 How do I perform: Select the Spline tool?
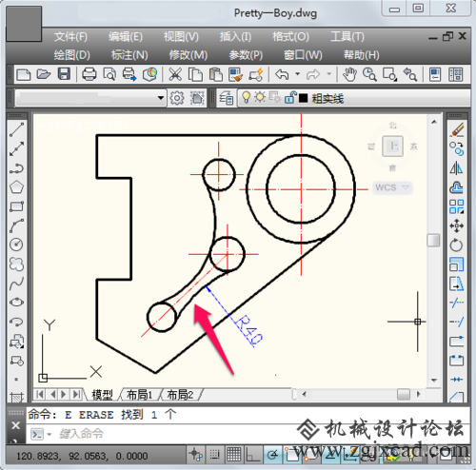coord(16,284)
